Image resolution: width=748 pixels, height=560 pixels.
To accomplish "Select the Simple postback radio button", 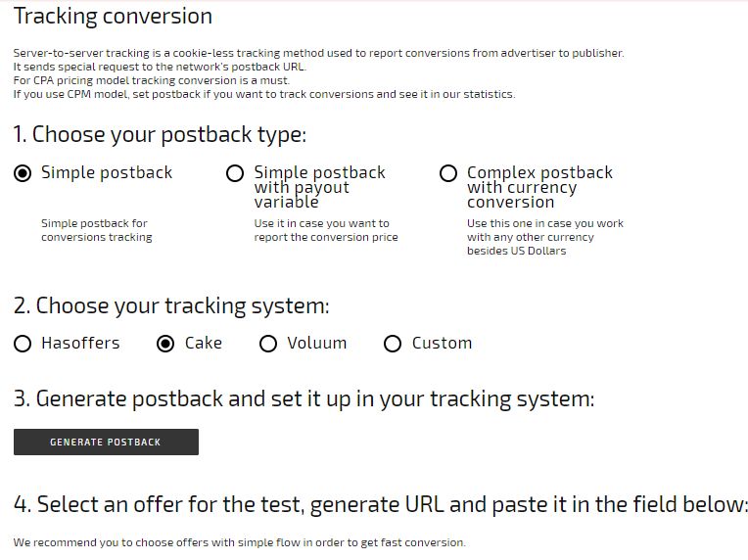I will click(x=23, y=173).
